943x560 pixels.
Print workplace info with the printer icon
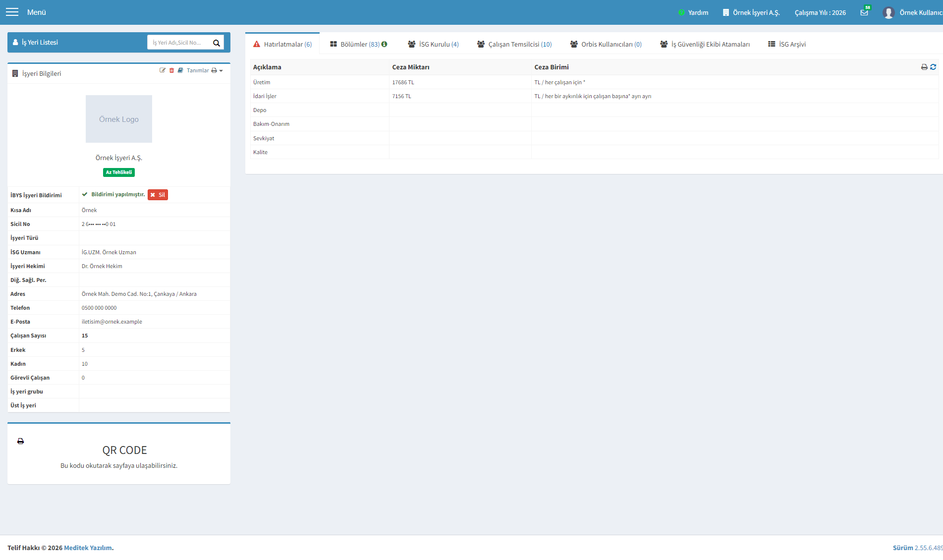pos(214,70)
